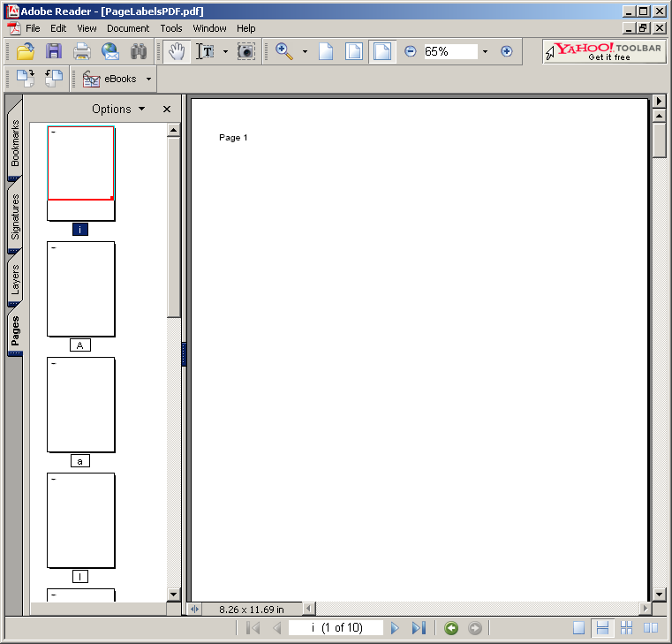Pick the Zoom In magnifier tool
Image resolution: width=672 pixels, height=644 pixels.
283,51
